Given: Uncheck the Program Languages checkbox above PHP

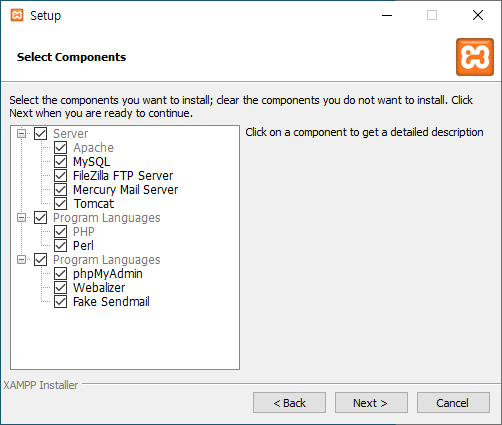Looking at the screenshot, I should coord(40,218).
